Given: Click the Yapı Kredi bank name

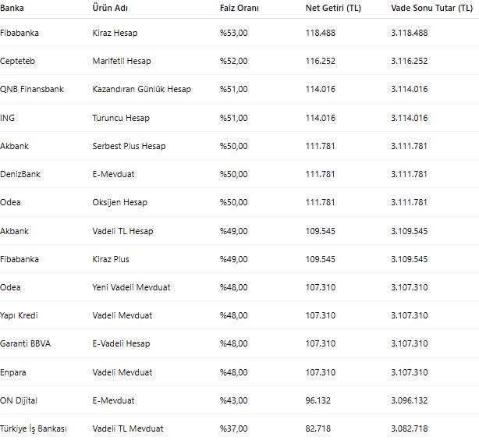Looking at the screenshot, I should click(x=19, y=315).
